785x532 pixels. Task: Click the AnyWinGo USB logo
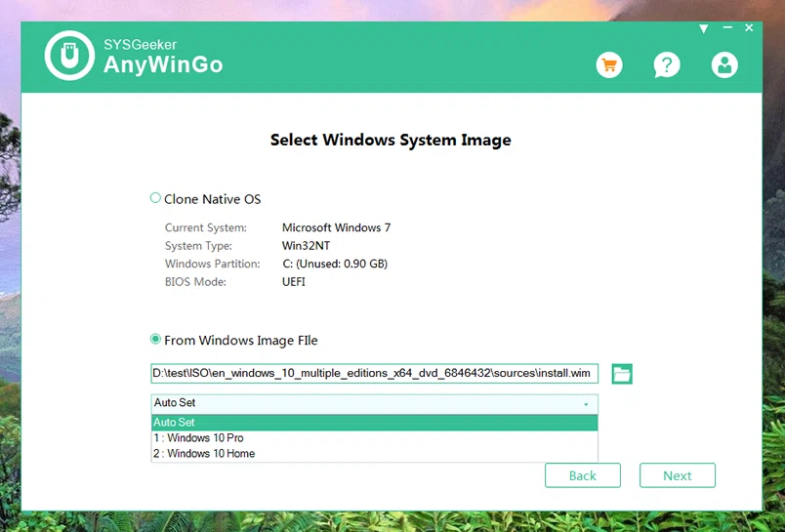[69, 56]
